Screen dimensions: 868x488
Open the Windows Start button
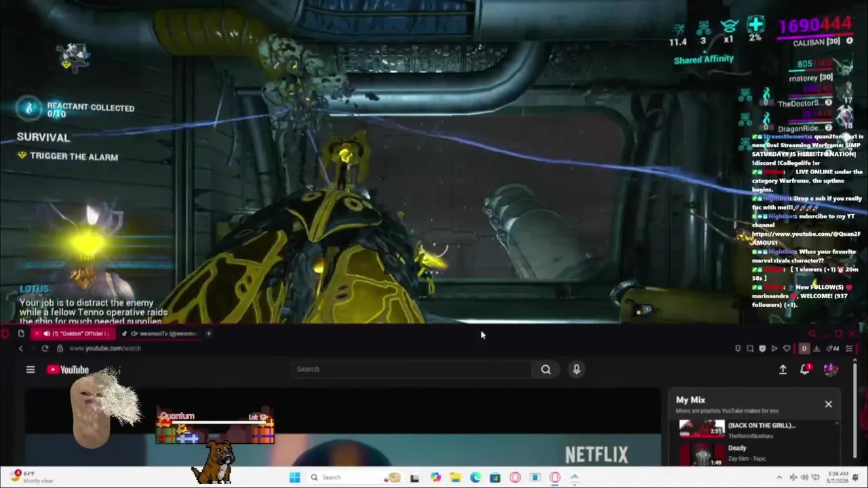click(x=294, y=477)
